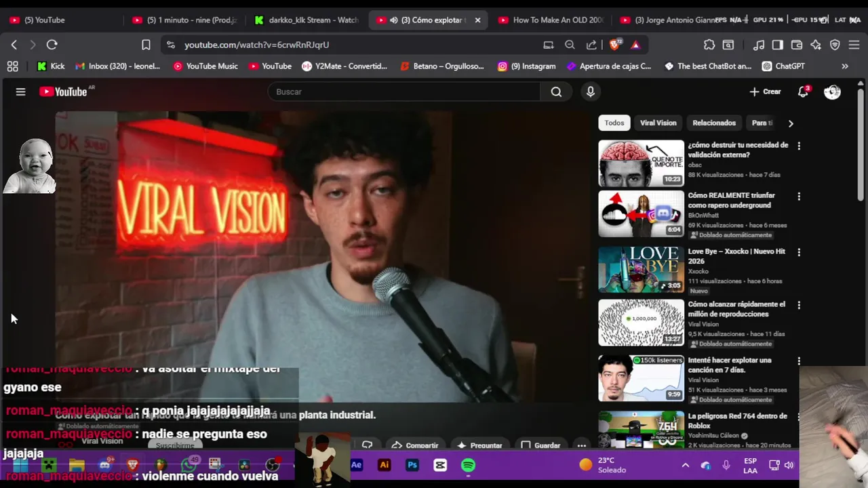
Task: Switch to the darkko_klk Stream tab
Action: coord(307,20)
